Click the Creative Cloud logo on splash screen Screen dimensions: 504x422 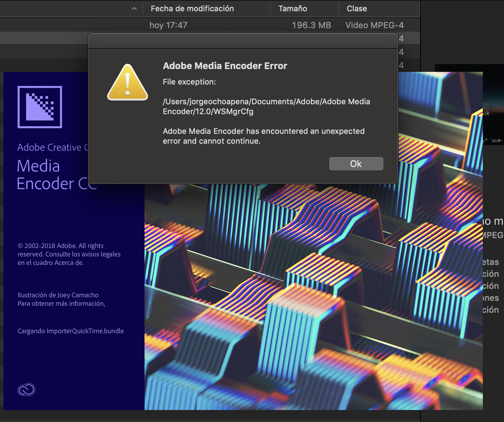(26, 390)
